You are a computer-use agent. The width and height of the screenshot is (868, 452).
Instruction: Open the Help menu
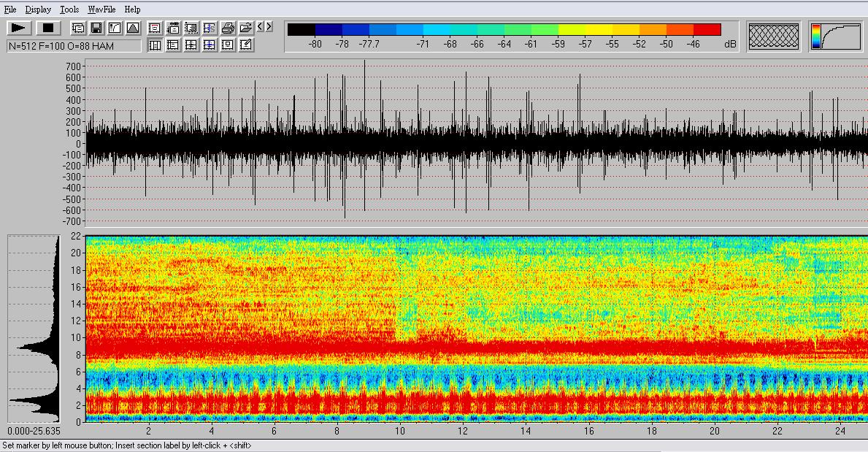pos(132,9)
